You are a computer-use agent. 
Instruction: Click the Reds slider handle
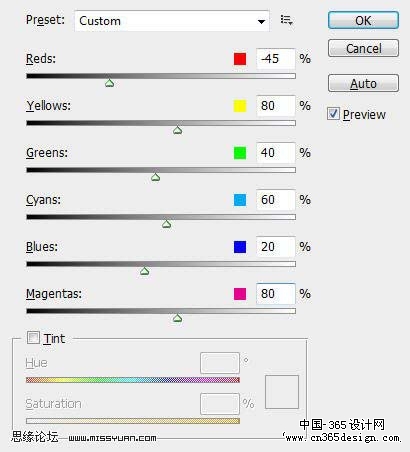109,83
